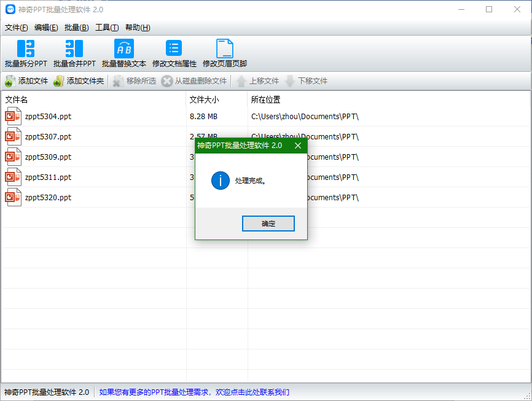This screenshot has width=532, height=401.
Task: Click the info icon in the dialog
Action: tap(220, 181)
